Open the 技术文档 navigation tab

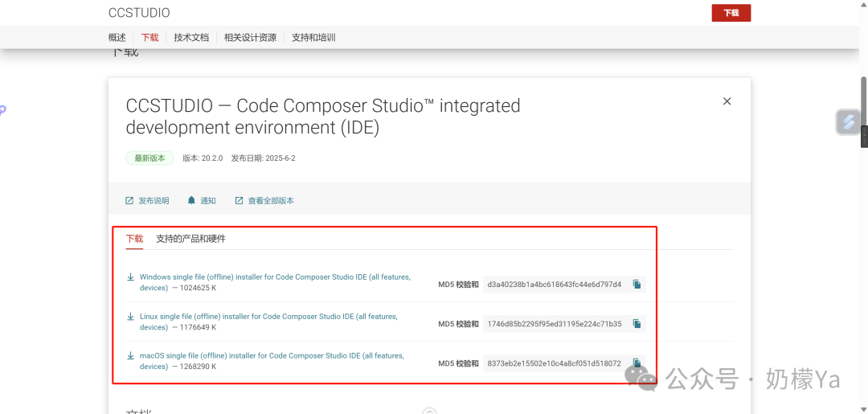tap(191, 38)
